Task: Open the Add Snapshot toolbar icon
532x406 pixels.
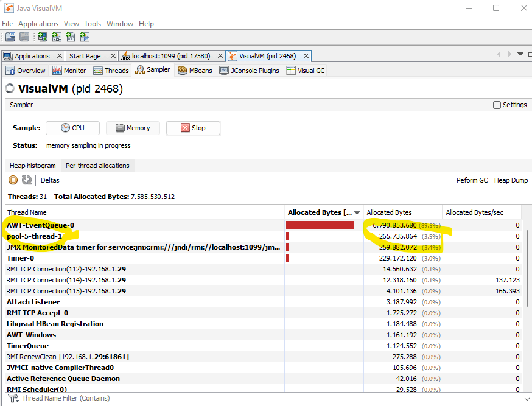Action: pyautogui.click(x=71, y=37)
